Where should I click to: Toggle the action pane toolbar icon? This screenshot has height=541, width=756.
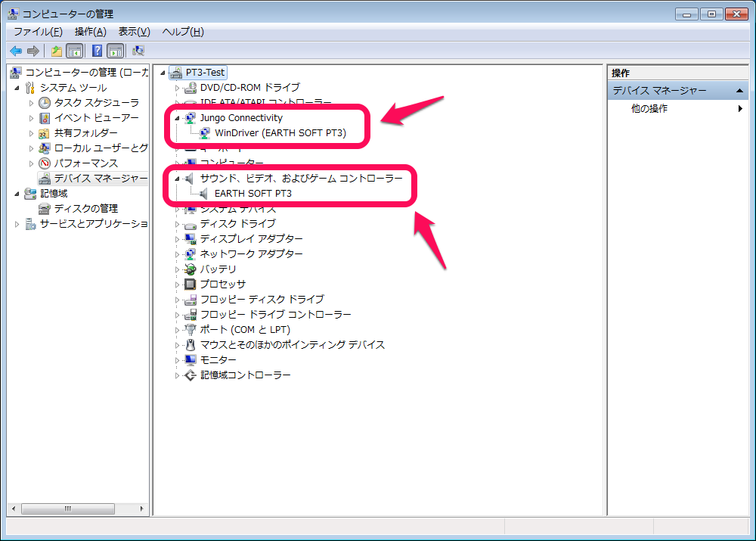(115, 51)
